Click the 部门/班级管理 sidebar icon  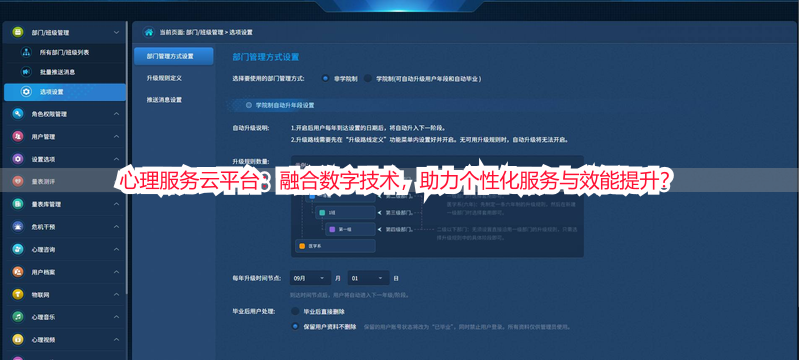18,32
